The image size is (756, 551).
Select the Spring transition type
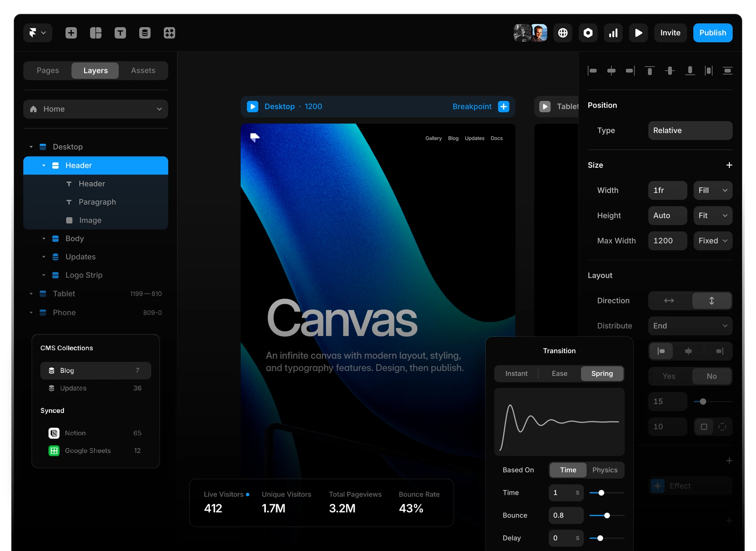click(602, 373)
